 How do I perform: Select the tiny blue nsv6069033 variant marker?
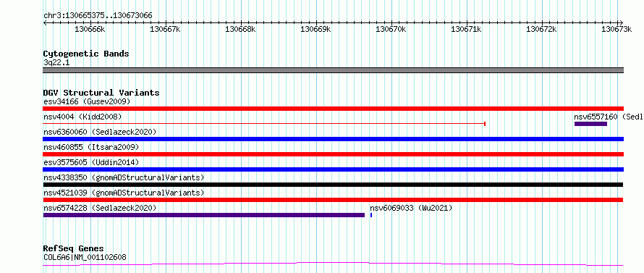click(371, 215)
